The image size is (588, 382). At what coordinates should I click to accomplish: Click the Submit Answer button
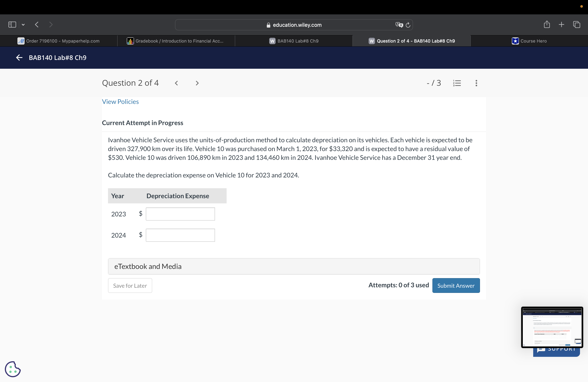(456, 286)
